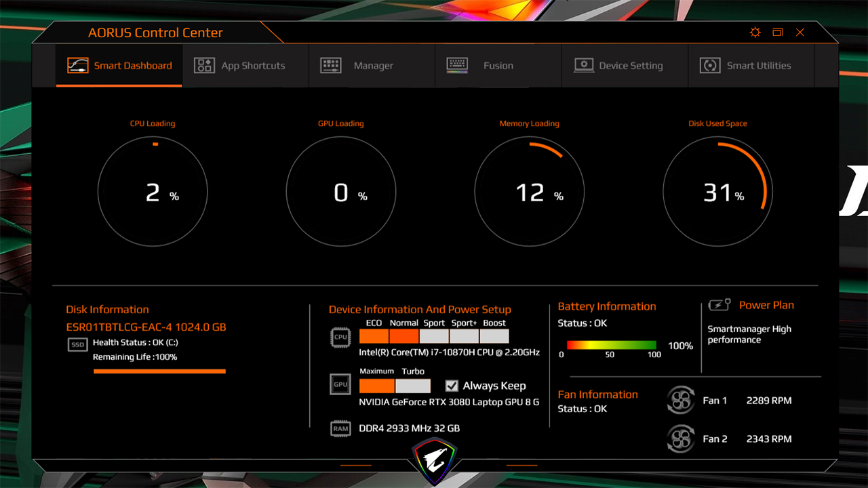
Task: Click the Memory Loading gauge
Action: pyautogui.click(x=530, y=190)
